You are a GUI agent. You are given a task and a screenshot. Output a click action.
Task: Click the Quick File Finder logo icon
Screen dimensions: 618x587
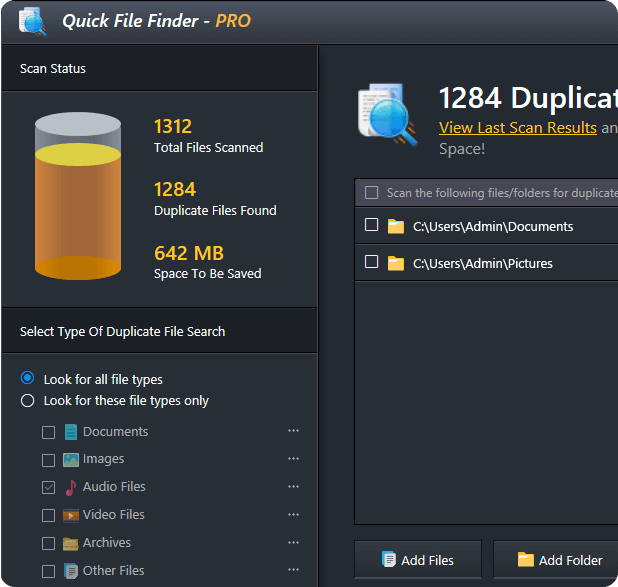(x=33, y=21)
